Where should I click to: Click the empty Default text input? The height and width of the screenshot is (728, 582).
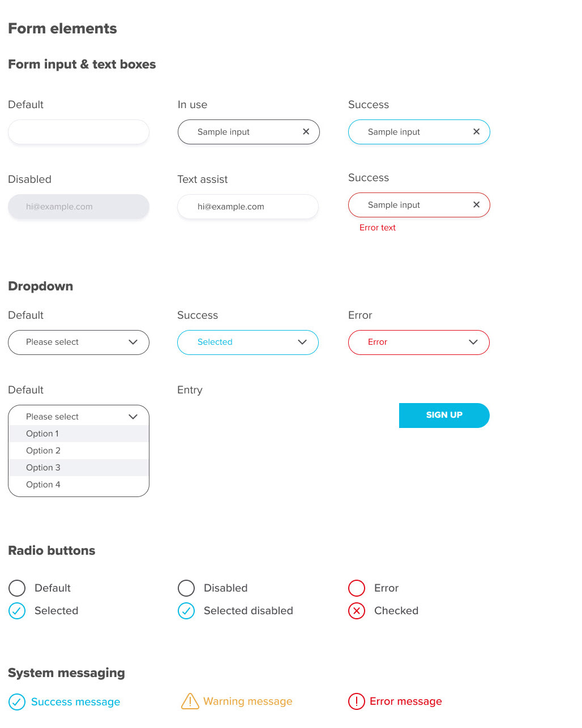point(79,132)
